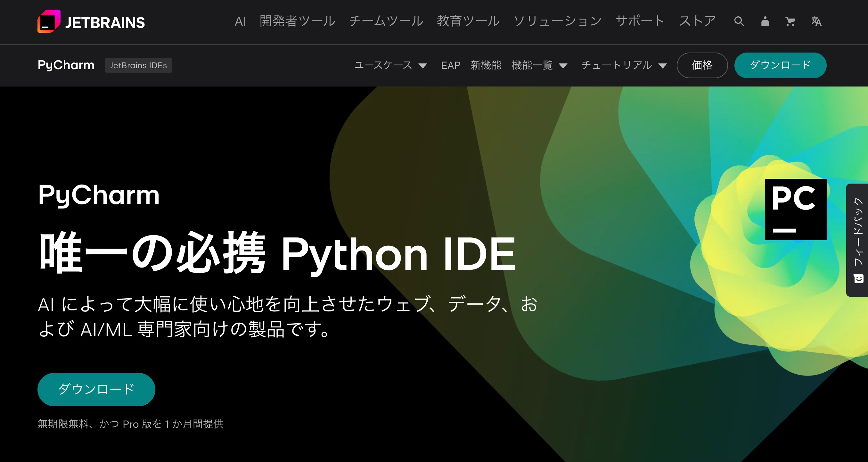Screen dimensions: 868x462
Task: Expand the ユースケース dropdown
Action: (x=390, y=65)
